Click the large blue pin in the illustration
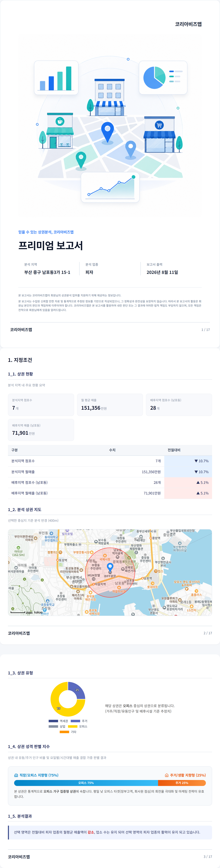 tap(108, 133)
